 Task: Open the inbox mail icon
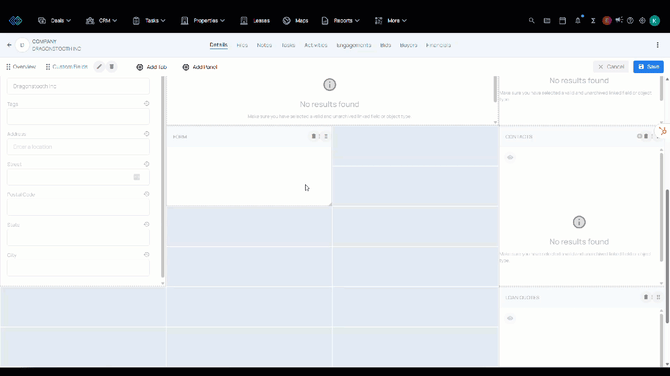pyautogui.click(x=547, y=21)
